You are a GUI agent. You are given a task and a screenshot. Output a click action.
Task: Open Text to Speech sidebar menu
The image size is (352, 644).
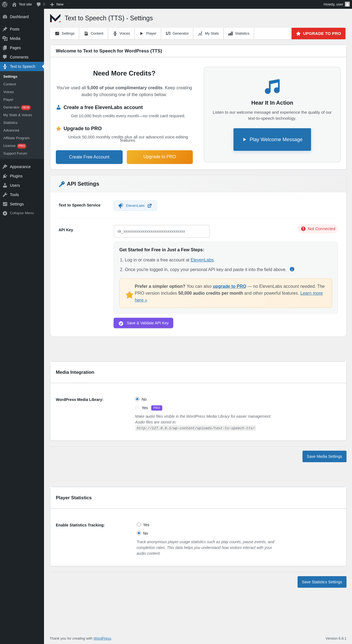point(22,66)
